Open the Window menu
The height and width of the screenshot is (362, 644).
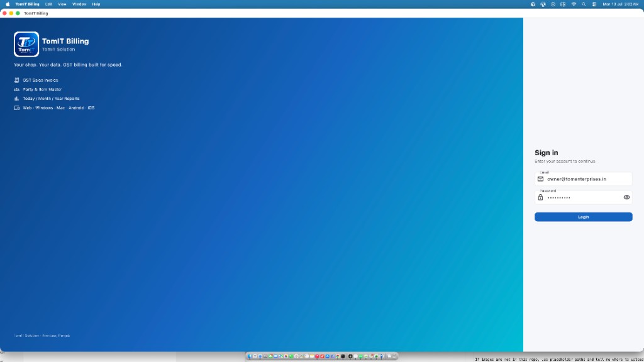point(79,4)
